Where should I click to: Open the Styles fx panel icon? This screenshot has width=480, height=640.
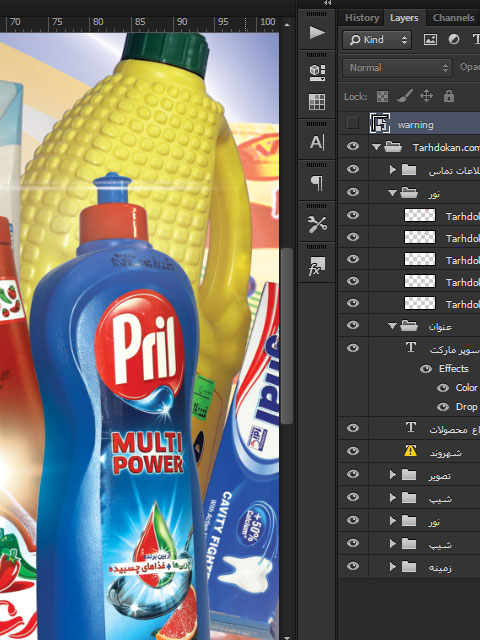pos(317,266)
